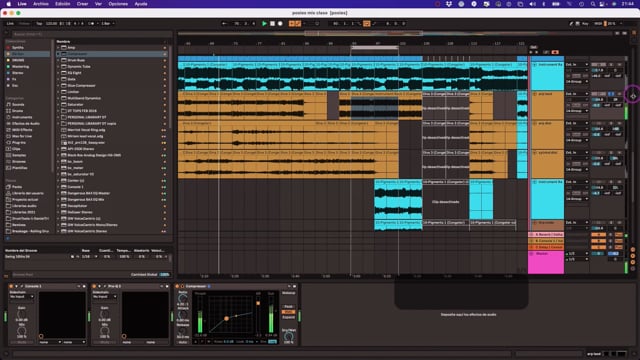Toggle the Compressor device activator

coord(177,286)
